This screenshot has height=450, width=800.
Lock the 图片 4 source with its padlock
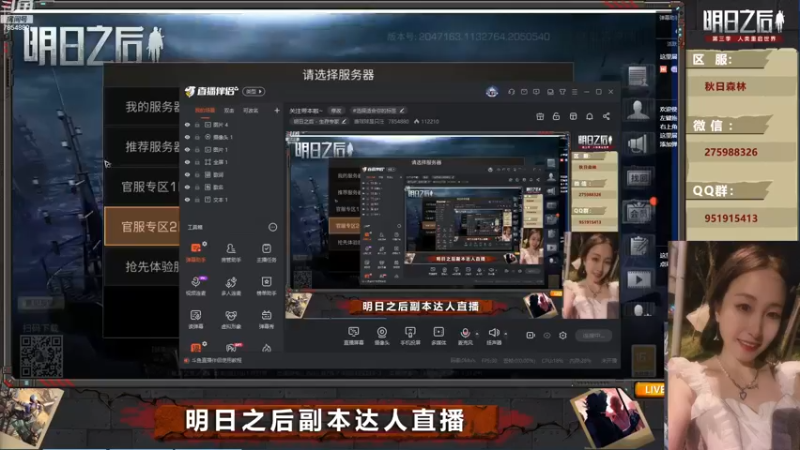pos(197,124)
